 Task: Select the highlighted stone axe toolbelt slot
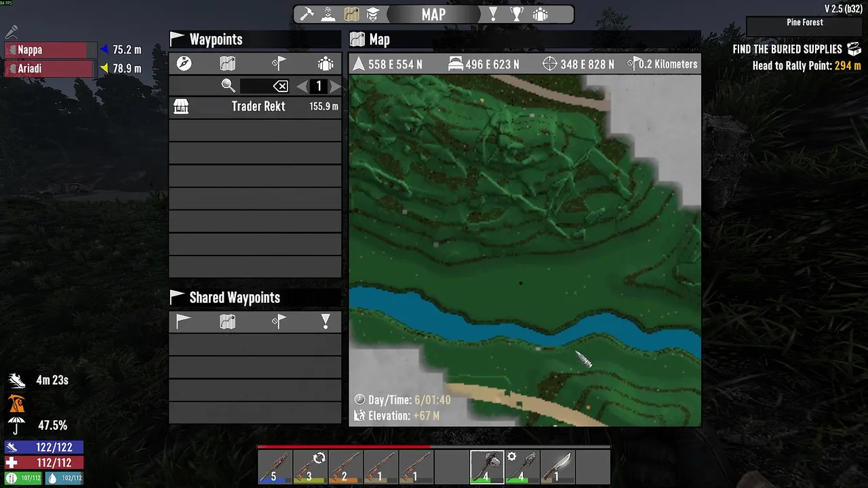pyautogui.click(x=487, y=468)
